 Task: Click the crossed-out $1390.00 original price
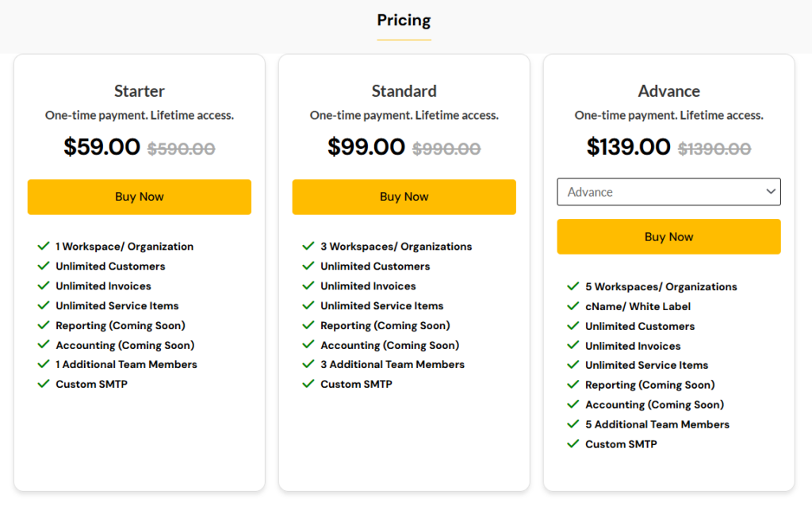point(714,149)
